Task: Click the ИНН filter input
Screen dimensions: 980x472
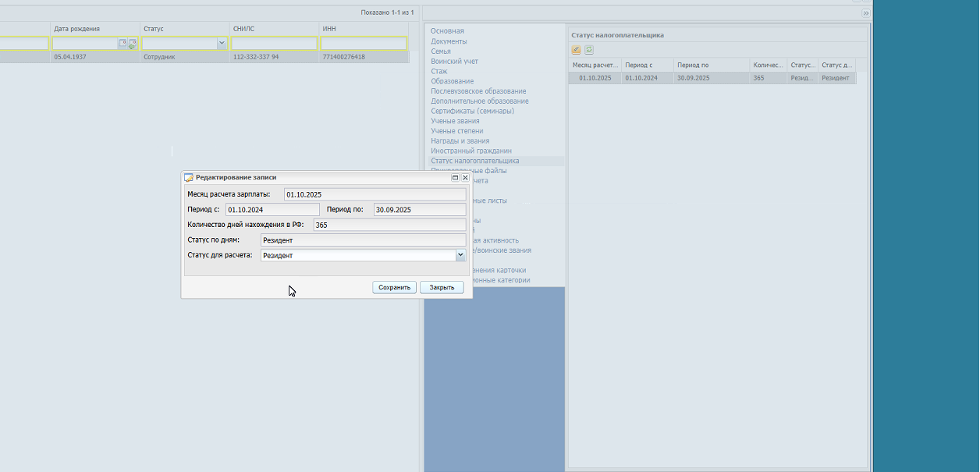Action: (364, 44)
